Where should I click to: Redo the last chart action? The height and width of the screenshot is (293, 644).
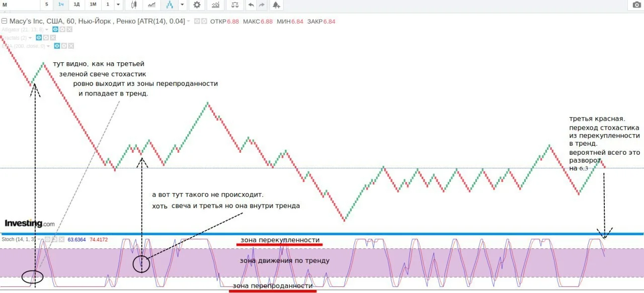point(262,5)
